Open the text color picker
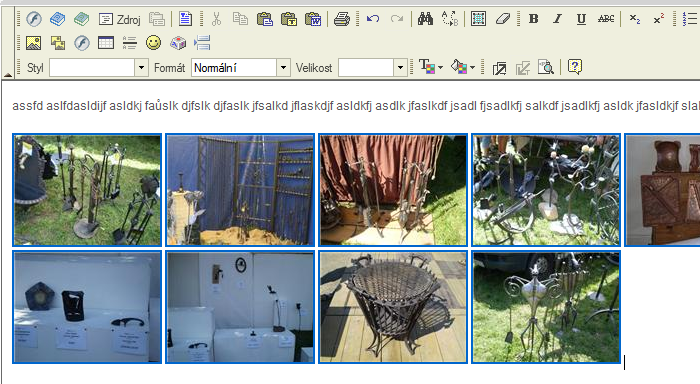 tap(430, 67)
